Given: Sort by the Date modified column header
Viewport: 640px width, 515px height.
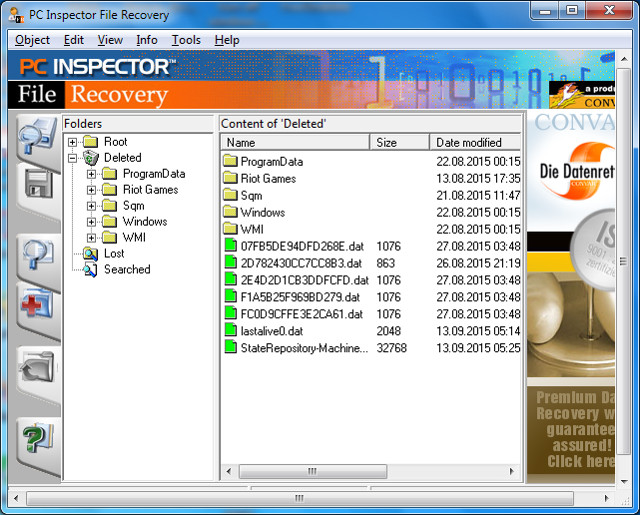Looking at the screenshot, I should point(475,143).
